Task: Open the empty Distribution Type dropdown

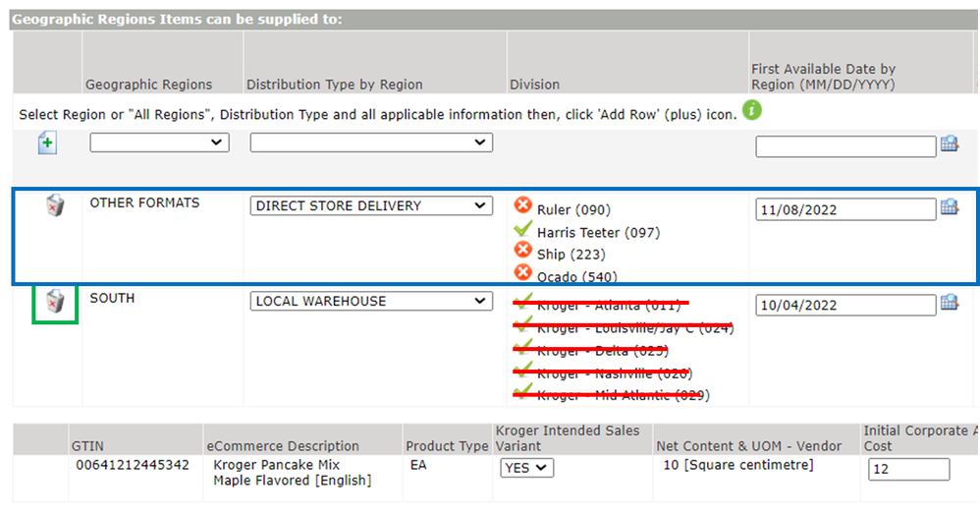Action: click(x=371, y=143)
